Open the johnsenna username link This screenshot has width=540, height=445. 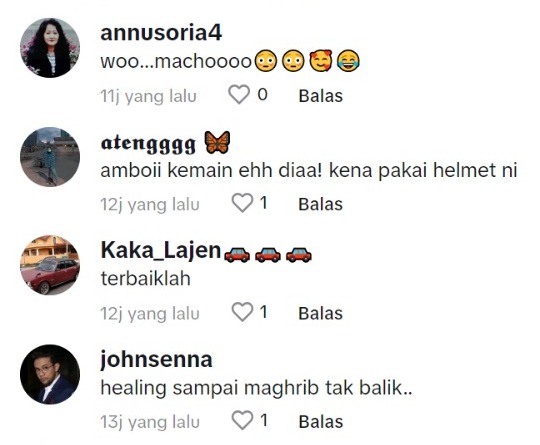(156, 360)
